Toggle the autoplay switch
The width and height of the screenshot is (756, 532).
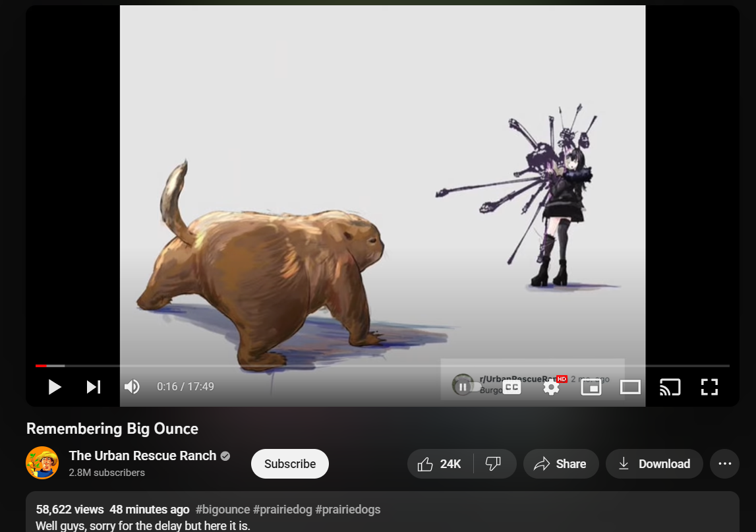[x=467, y=387]
